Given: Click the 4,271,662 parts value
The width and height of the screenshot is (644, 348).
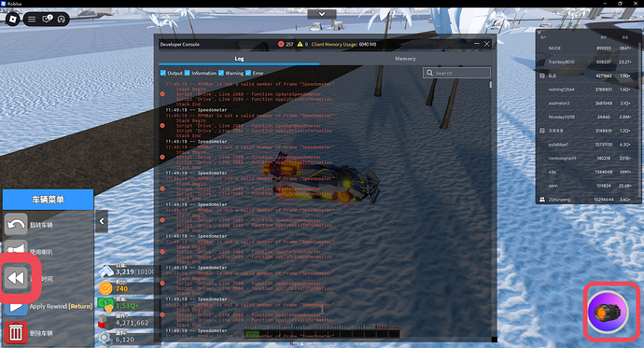Looking at the screenshot, I should [x=132, y=323].
